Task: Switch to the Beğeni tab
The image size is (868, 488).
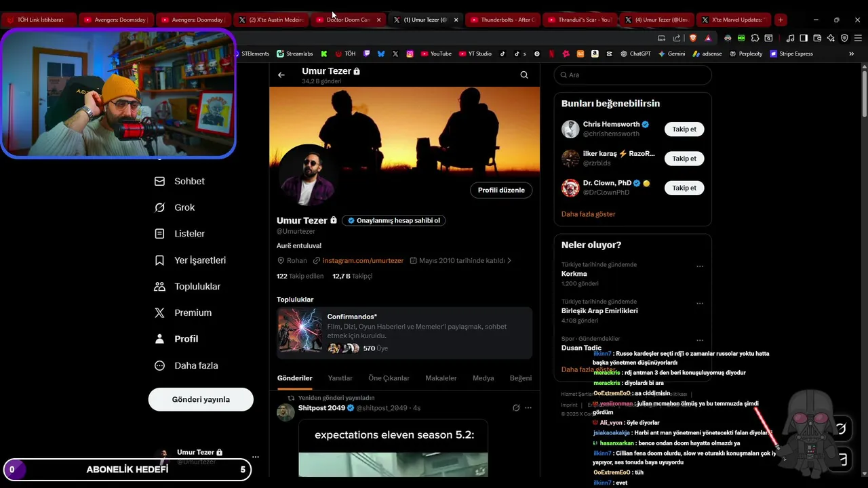Action: pyautogui.click(x=521, y=378)
